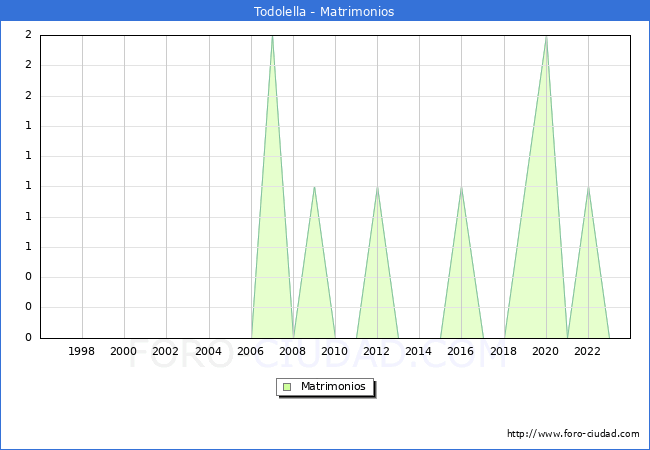Click the green Matrimonios legend color swatch

pos(287,386)
